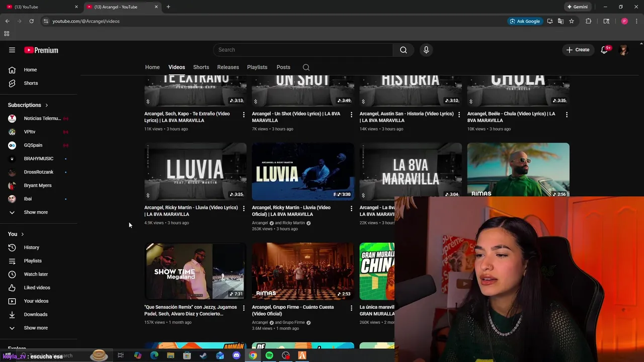Open options for Cuánto Cuesta video
This screenshot has width=644, height=362.
tap(351, 308)
